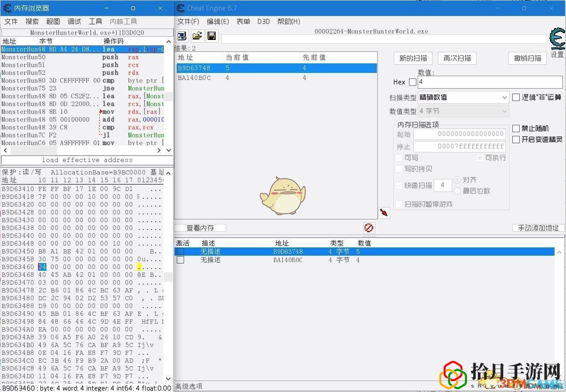Open the 文件 menu in memory viewer
The height and width of the screenshot is (392, 566).
pos(11,22)
